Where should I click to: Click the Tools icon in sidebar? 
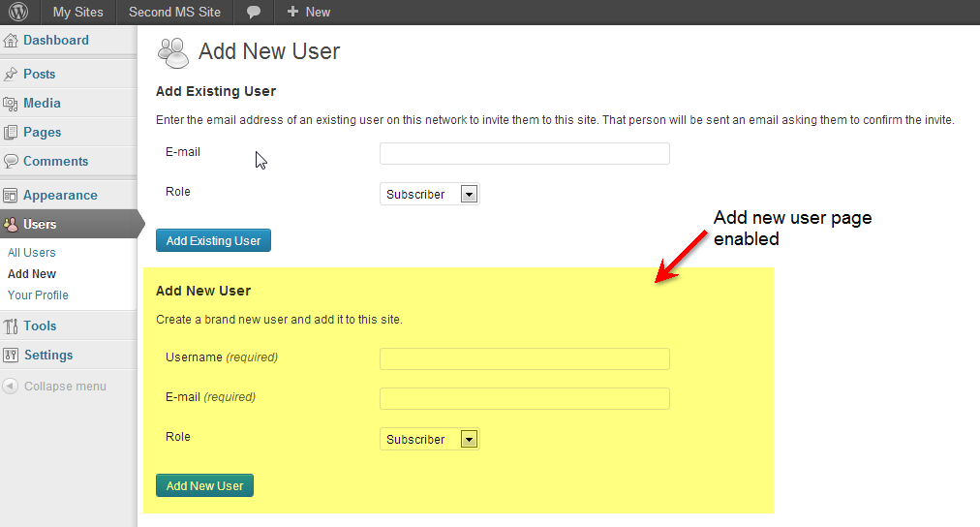(11, 326)
